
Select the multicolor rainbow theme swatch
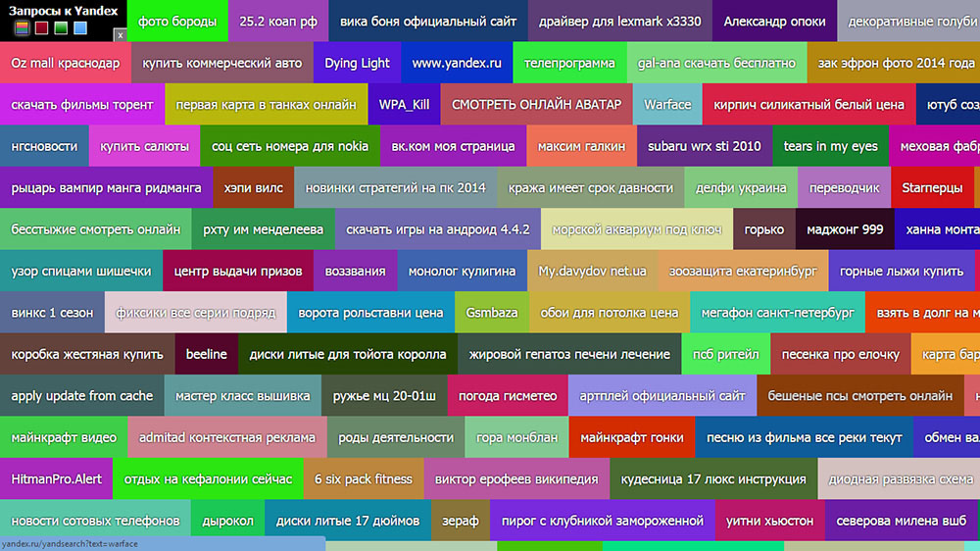coord(22,28)
